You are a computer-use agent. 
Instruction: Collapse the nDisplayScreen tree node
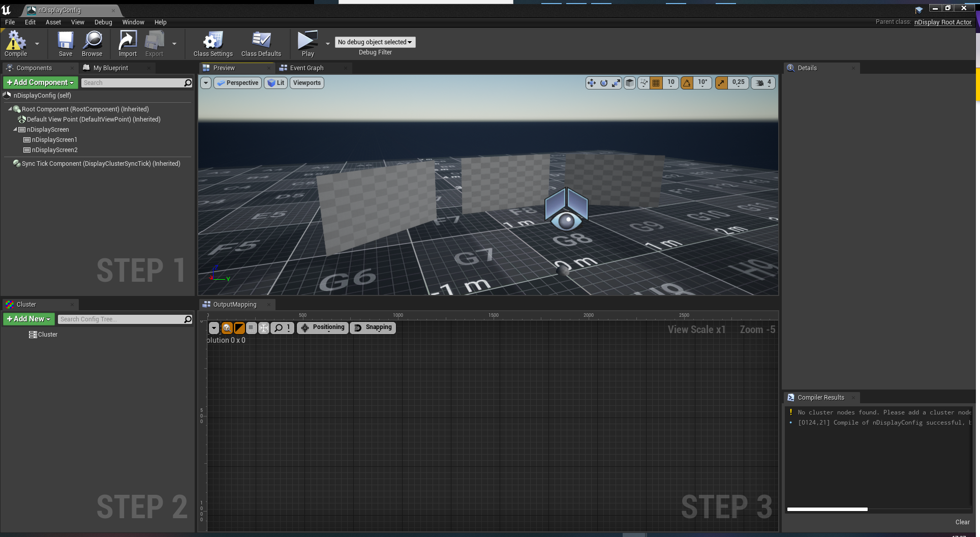(15, 130)
